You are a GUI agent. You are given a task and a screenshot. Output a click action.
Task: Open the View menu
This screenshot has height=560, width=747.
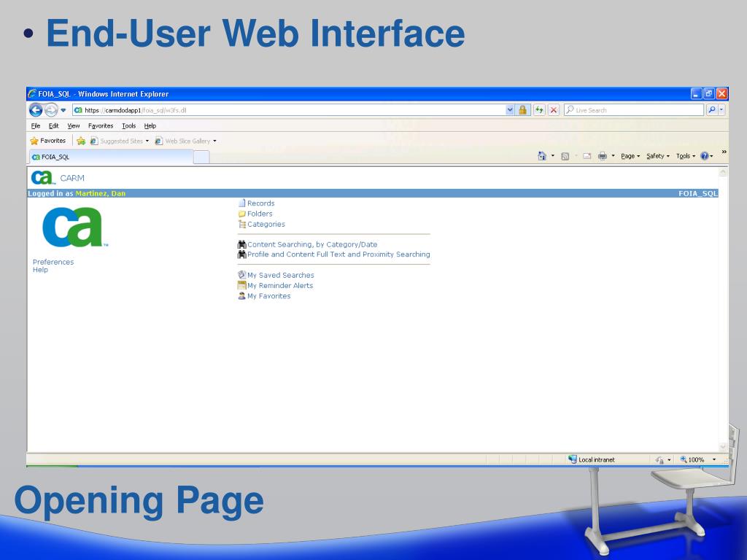(74, 125)
